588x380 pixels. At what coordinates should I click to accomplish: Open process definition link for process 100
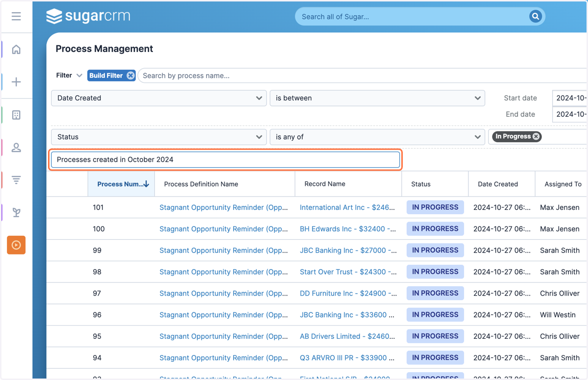pyautogui.click(x=224, y=229)
